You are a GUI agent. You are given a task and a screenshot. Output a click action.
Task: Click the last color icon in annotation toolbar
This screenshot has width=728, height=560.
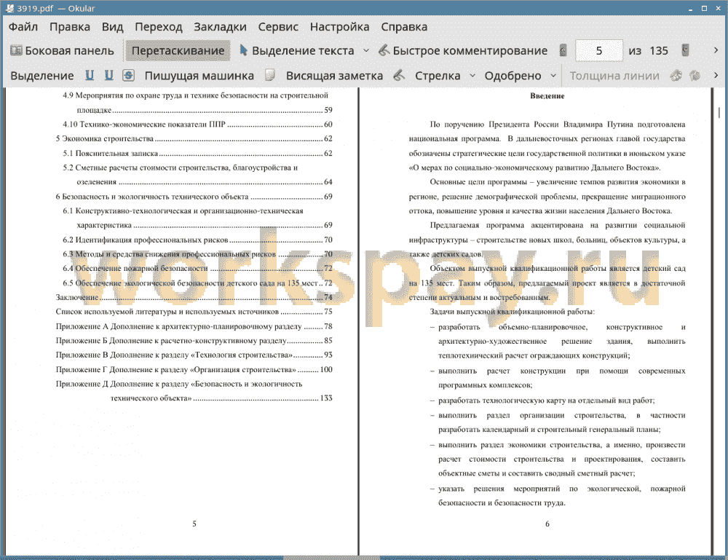695,75
